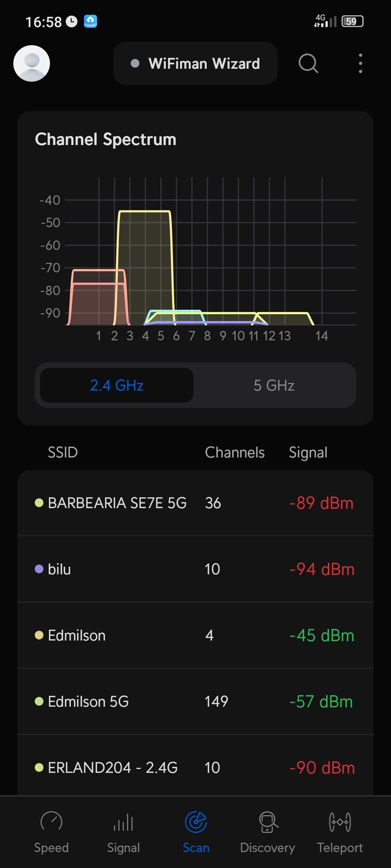Open the Edmilson 5G network entry
Screen dimensions: 391x868
click(x=195, y=702)
